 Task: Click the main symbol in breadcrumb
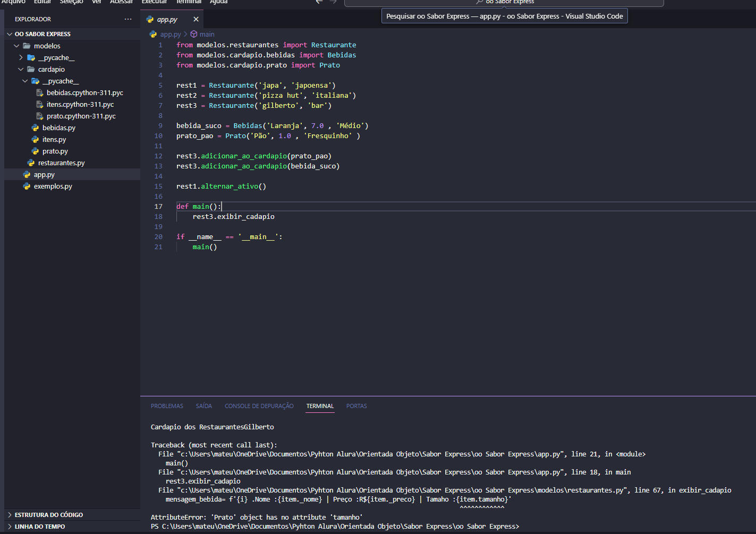point(207,34)
